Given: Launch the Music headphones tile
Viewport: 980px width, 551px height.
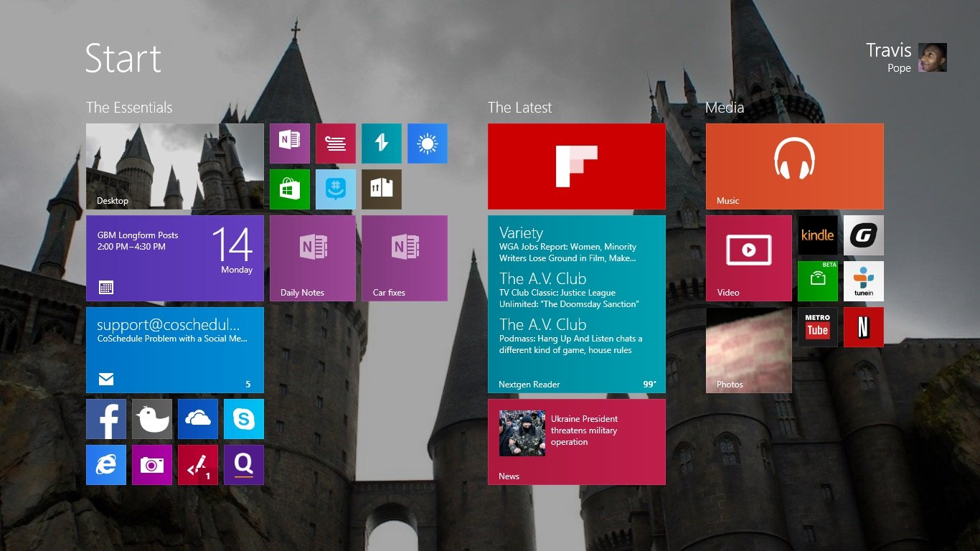Looking at the screenshot, I should (795, 166).
